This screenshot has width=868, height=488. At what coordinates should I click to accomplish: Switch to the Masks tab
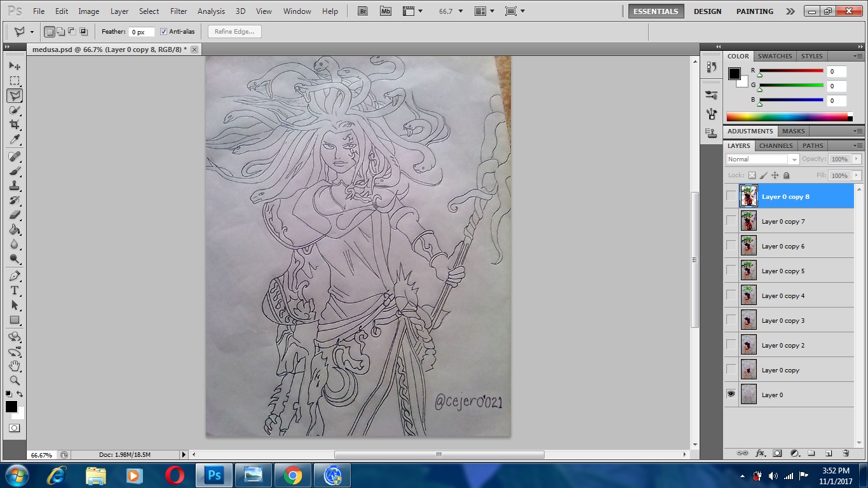click(x=793, y=131)
